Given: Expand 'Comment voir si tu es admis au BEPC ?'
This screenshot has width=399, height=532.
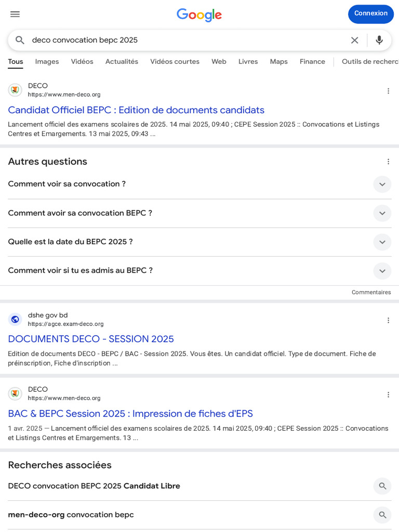Looking at the screenshot, I should pos(382,271).
